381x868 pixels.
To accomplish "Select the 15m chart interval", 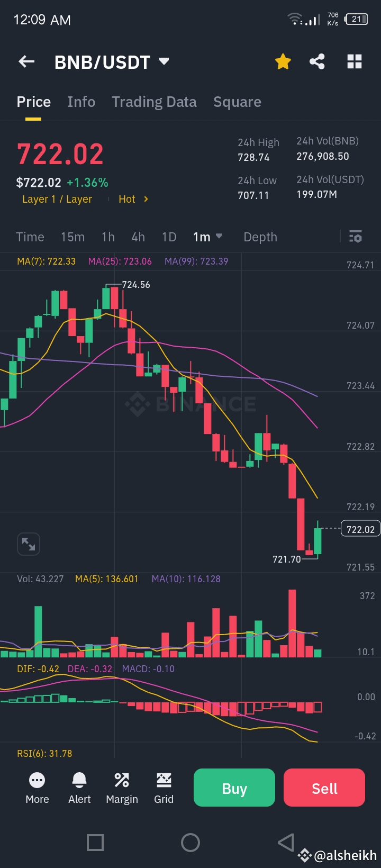I will (x=72, y=237).
